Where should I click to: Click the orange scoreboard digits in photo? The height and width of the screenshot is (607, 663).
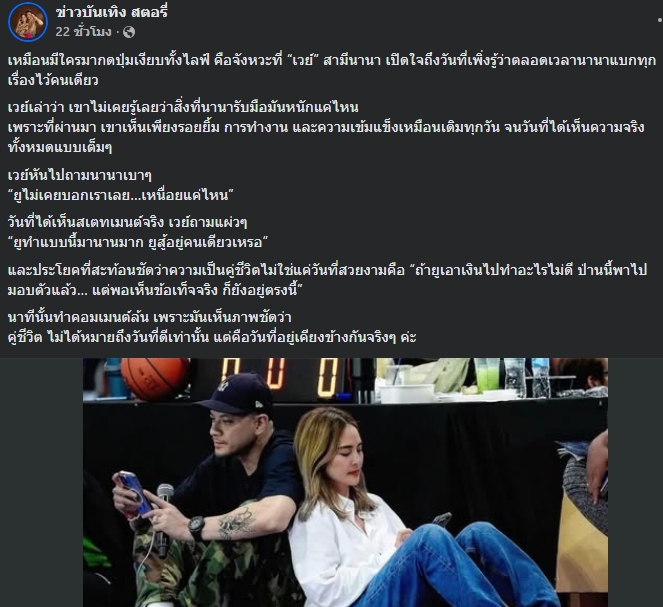tap(280, 377)
